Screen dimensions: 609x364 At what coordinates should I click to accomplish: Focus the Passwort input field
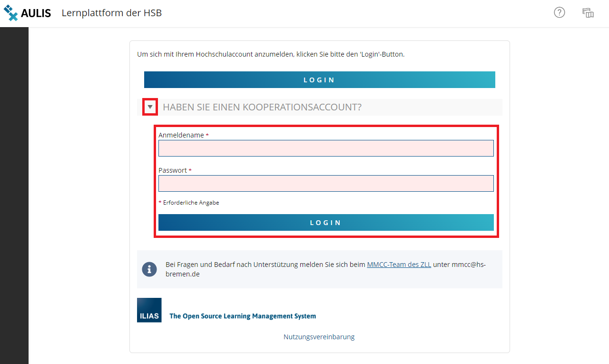[x=326, y=183]
